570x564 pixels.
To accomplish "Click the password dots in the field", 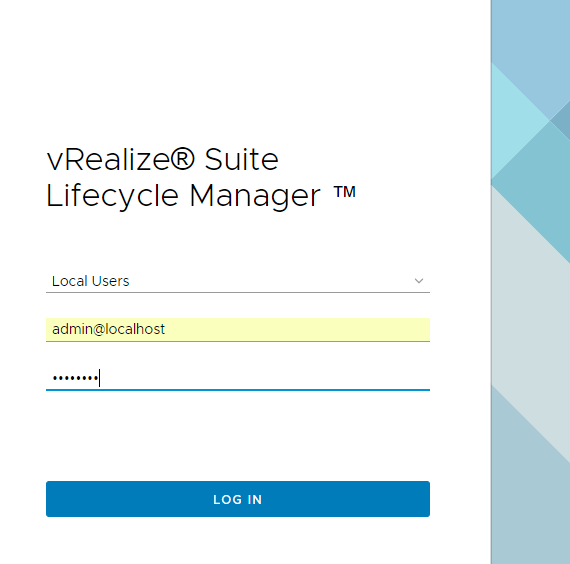I will coord(75,378).
